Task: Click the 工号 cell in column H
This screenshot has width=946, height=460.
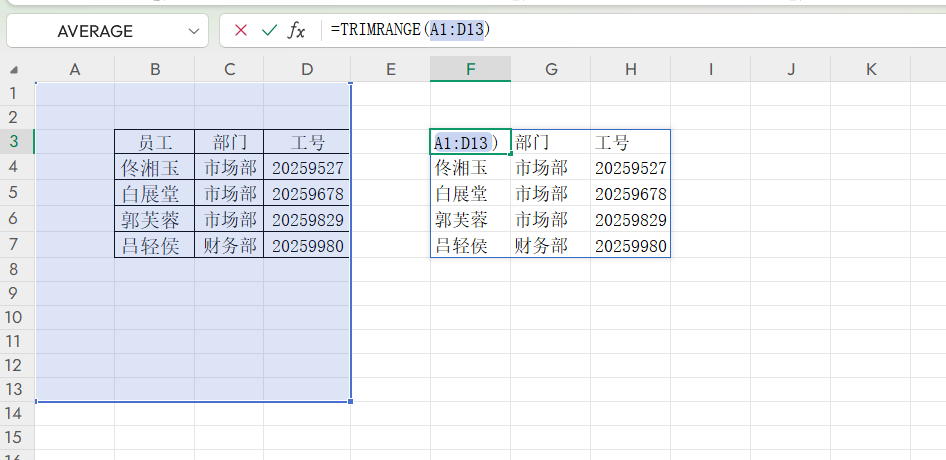Action: (629, 142)
